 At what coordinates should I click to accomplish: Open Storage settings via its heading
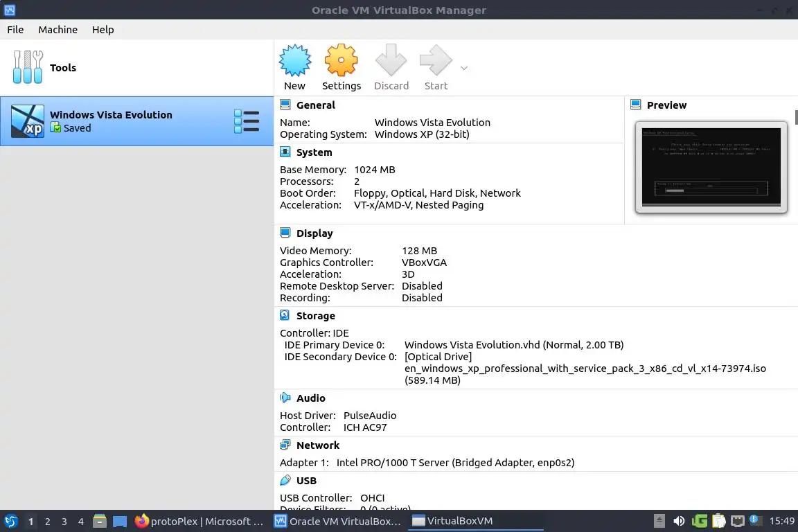tap(316, 316)
